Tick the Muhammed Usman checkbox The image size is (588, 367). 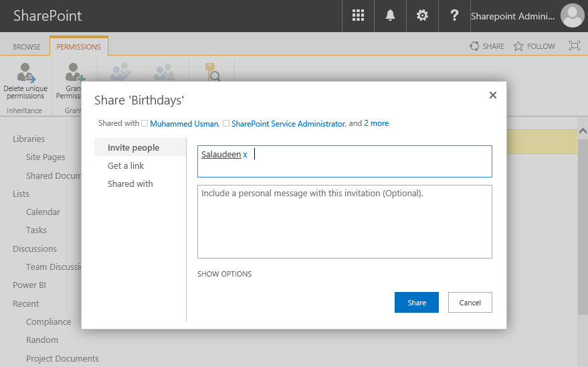pos(144,123)
